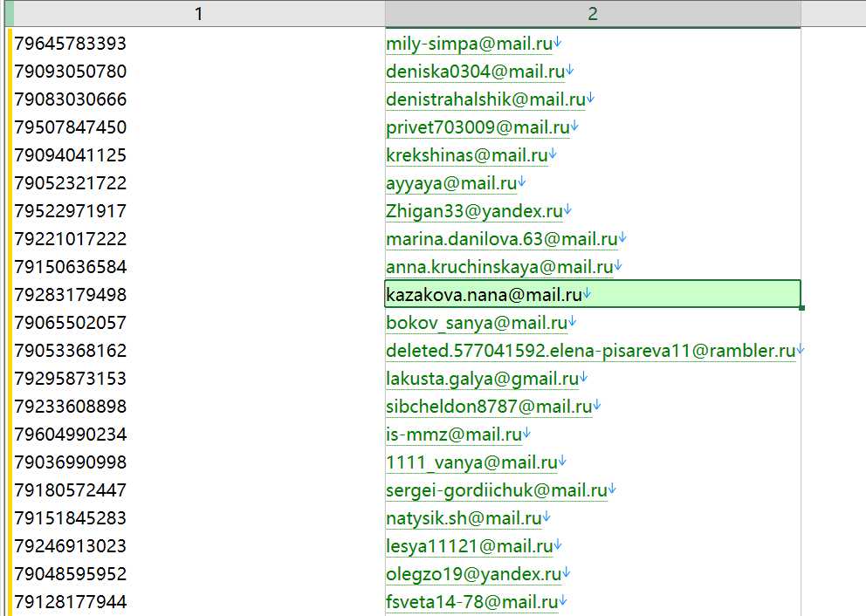The width and height of the screenshot is (866, 616).
Task: Click highlighted cell kazakova.nana@mail.ru
Action: coord(593,294)
